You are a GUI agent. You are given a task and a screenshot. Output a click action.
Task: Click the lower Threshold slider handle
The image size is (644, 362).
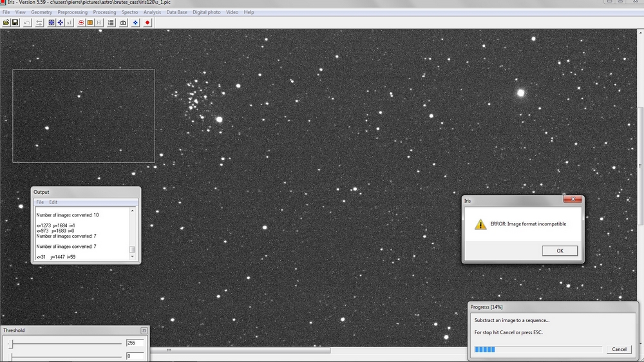click(12, 357)
